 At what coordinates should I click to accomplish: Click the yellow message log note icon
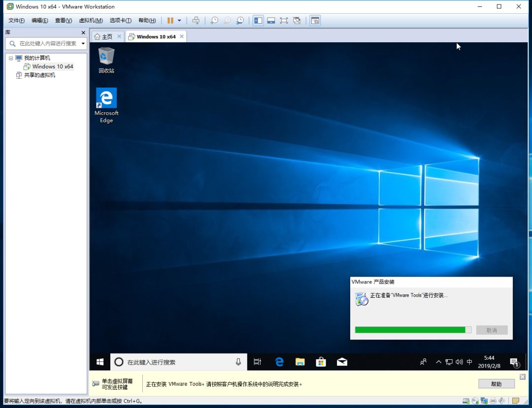(516, 401)
